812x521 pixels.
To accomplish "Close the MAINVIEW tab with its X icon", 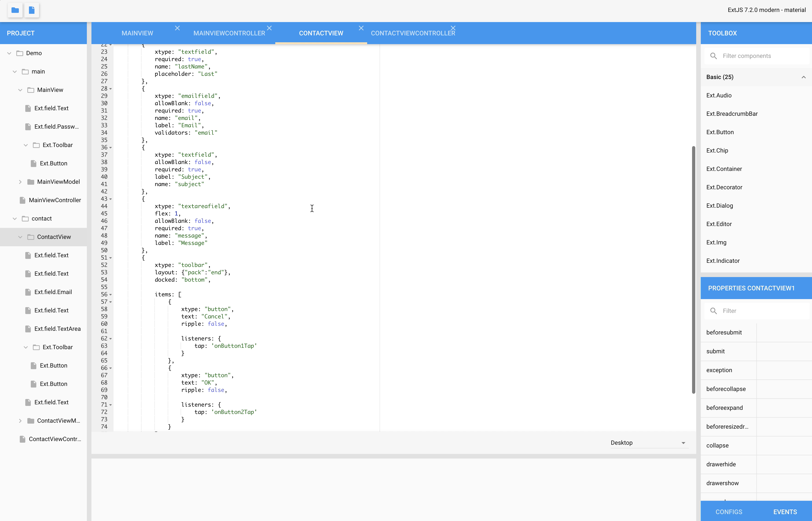I will tap(177, 28).
